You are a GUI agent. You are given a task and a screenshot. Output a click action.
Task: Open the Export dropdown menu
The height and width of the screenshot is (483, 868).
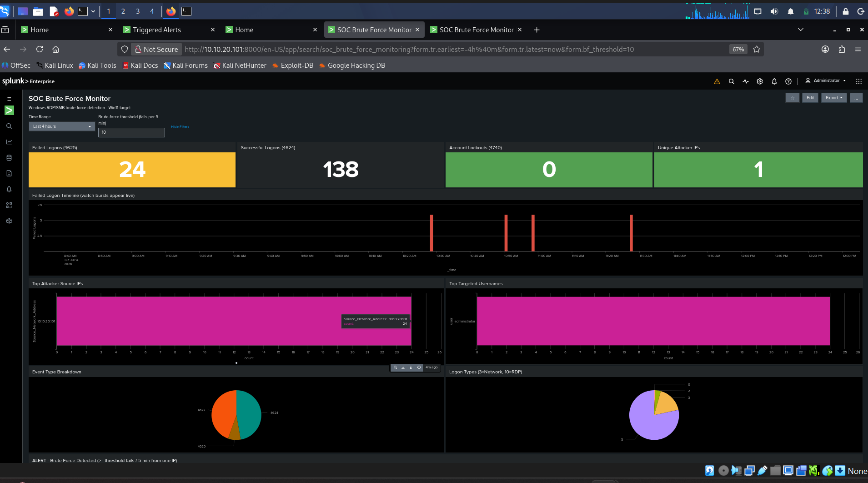click(834, 98)
